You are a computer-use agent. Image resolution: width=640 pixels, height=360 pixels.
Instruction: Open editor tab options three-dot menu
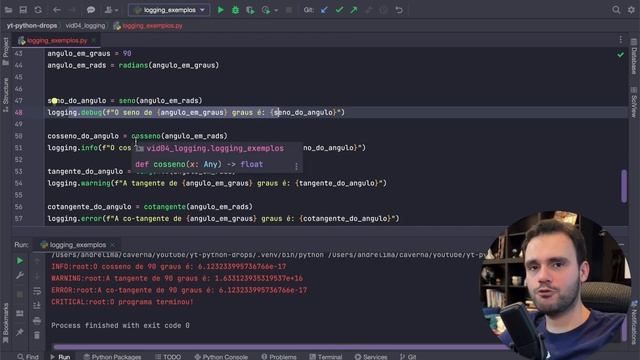point(620,40)
